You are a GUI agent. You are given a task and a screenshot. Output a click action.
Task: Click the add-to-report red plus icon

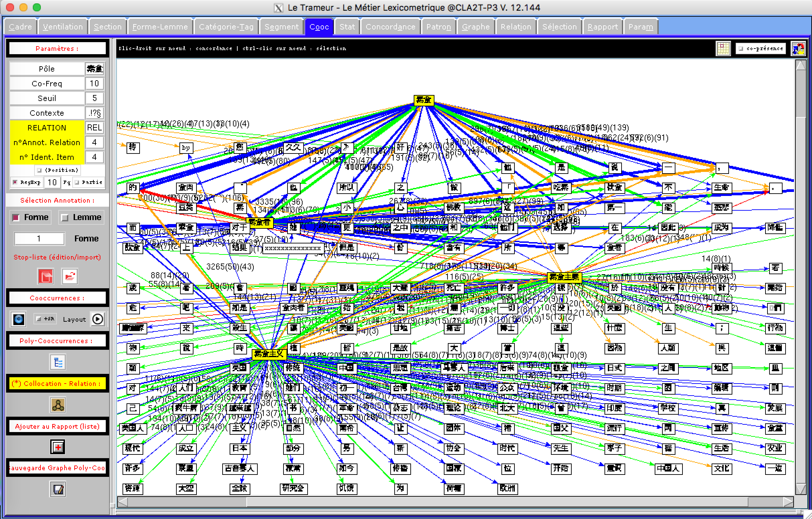tap(58, 447)
